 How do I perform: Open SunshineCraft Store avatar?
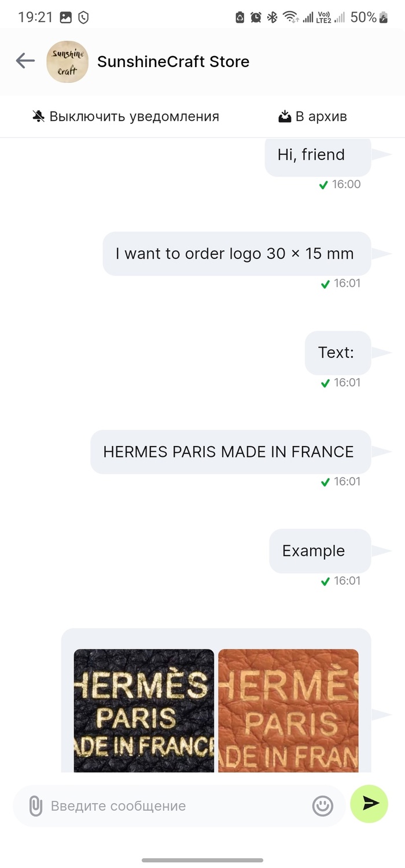[67, 61]
